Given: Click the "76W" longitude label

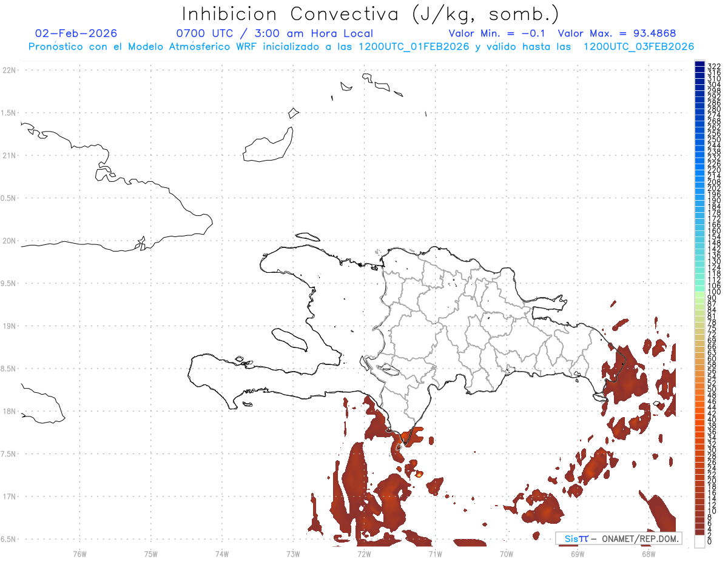Looking at the screenshot, I should click(x=79, y=553).
